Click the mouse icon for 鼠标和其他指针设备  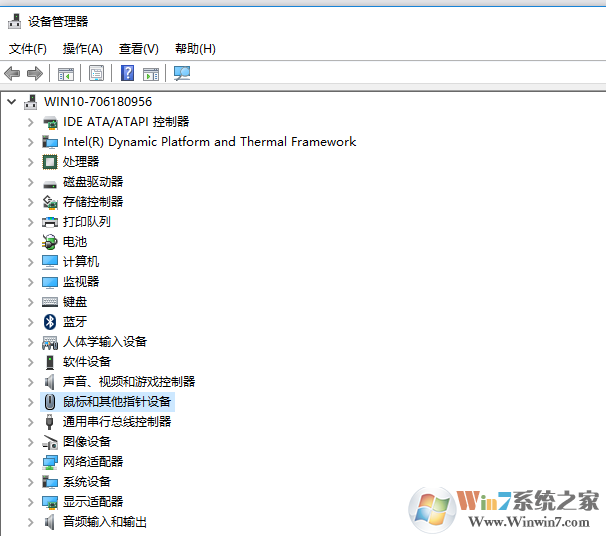[49, 402]
